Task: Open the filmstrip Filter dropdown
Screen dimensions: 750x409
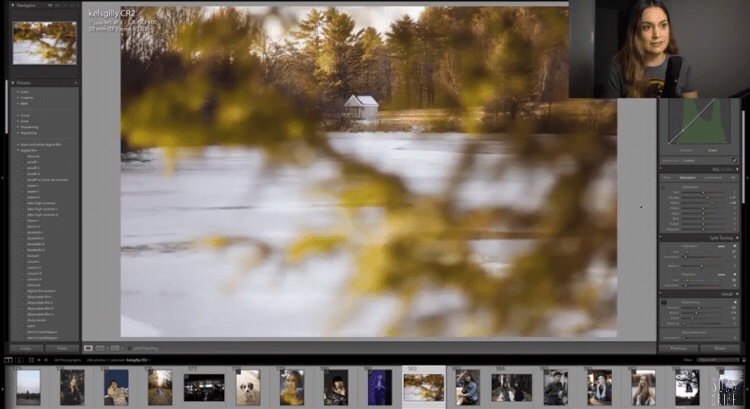Action: pos(718,359)
